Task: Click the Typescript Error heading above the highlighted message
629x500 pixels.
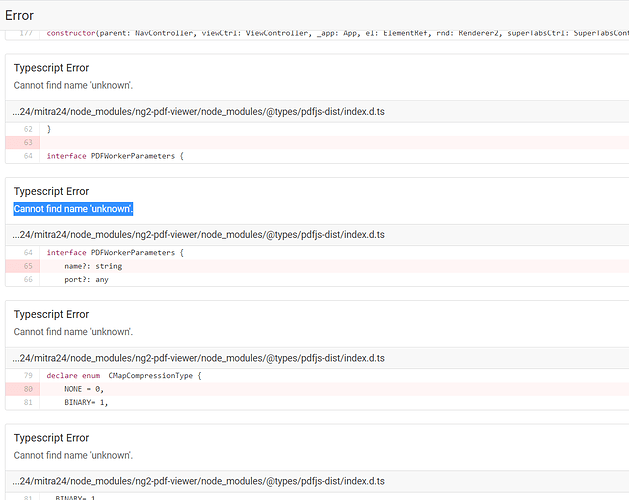Action: click(51, 191)
